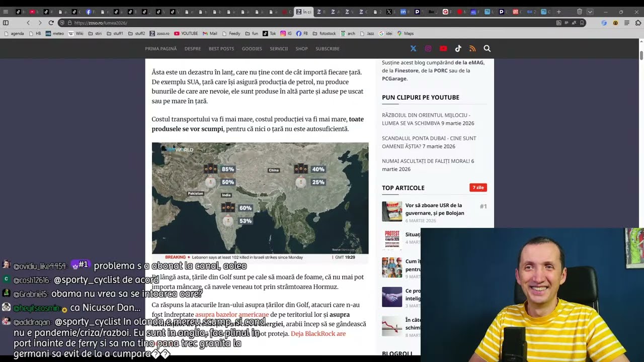Expand the tab list dropdown arrow
Image resolution: width=644 pixels, height=362 pixels.
click(x=590, y=12)
